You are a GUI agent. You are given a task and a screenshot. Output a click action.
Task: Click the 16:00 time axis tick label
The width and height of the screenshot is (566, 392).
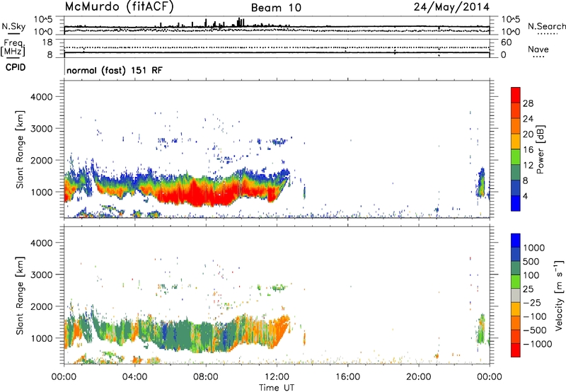[347, 377]
